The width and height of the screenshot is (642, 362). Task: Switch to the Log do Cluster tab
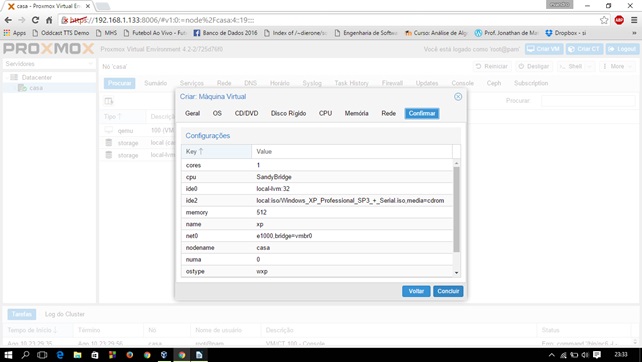65,314
